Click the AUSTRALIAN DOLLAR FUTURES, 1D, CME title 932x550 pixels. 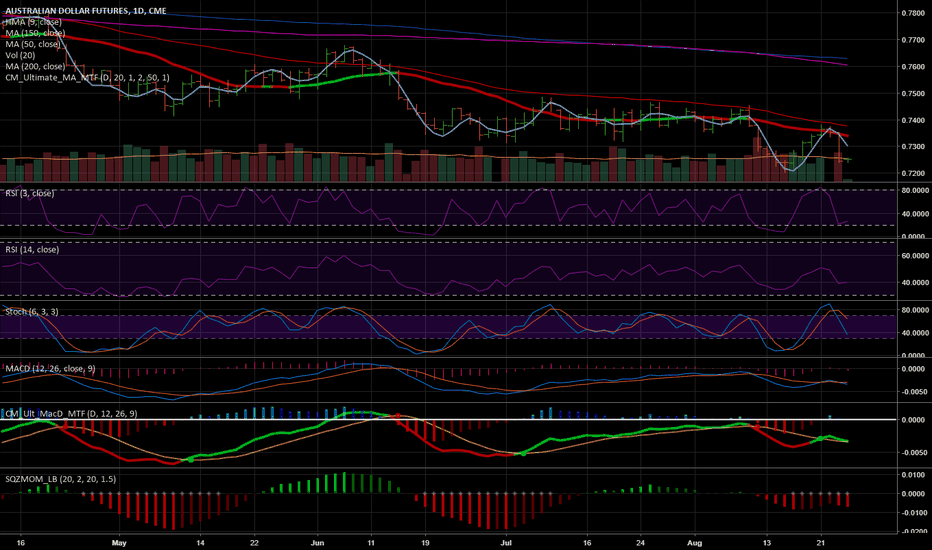point(86,11)
